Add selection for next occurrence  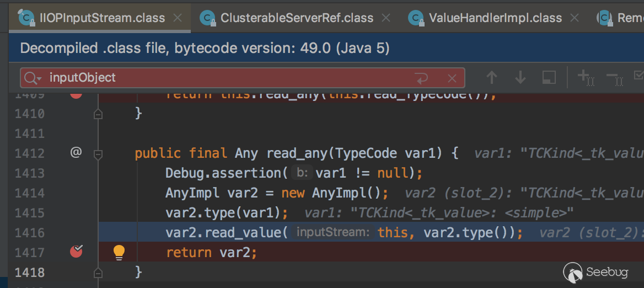585,78
